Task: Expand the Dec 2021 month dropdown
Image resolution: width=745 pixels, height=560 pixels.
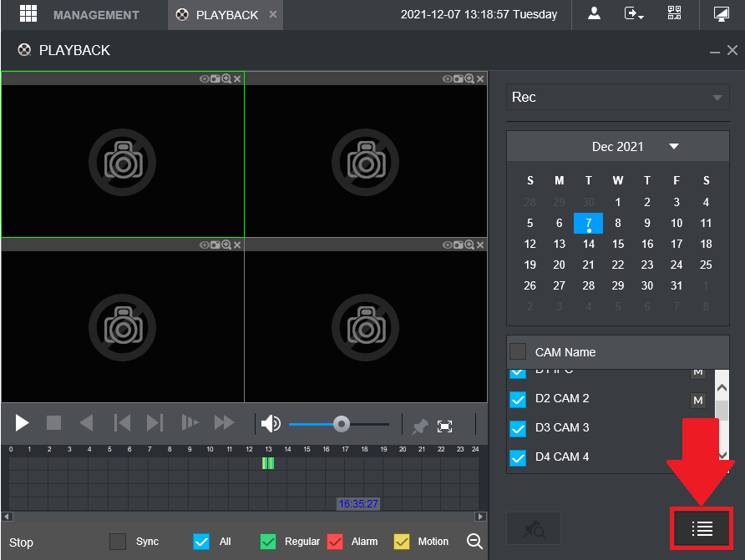Action: point(674,146)
